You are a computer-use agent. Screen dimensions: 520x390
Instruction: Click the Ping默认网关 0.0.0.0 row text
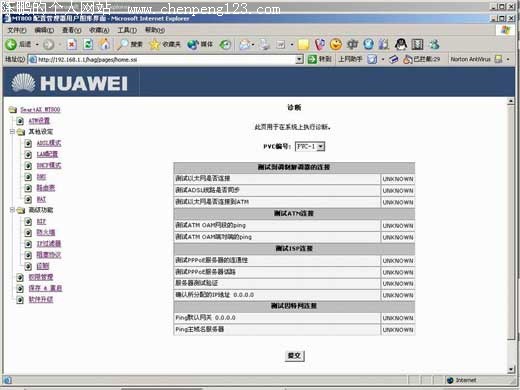tap(205, 318)
